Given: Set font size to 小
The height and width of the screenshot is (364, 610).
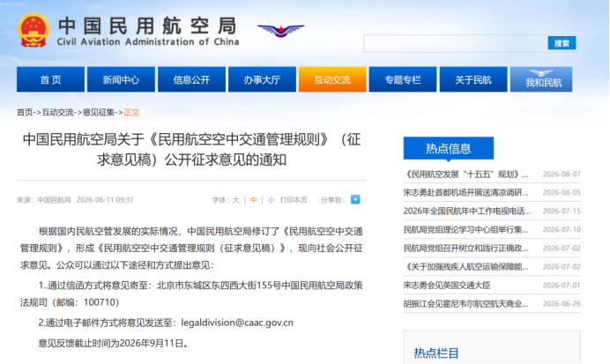Looking at the screenshot, I should pos(272,200).
